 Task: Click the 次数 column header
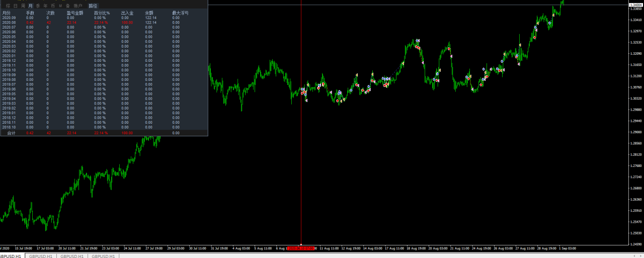pos(50,13)
